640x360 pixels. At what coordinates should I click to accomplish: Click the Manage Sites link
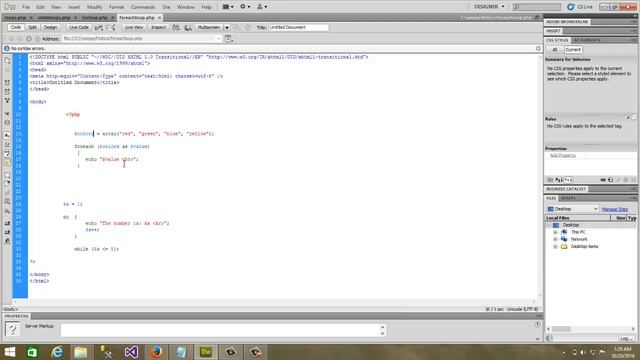coord(614,209)
